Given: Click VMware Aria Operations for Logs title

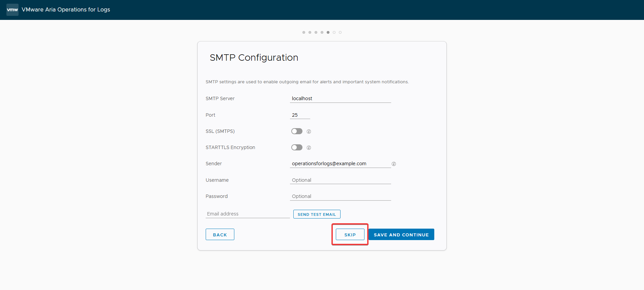Looking at the screenshot, I should (66, 10).
